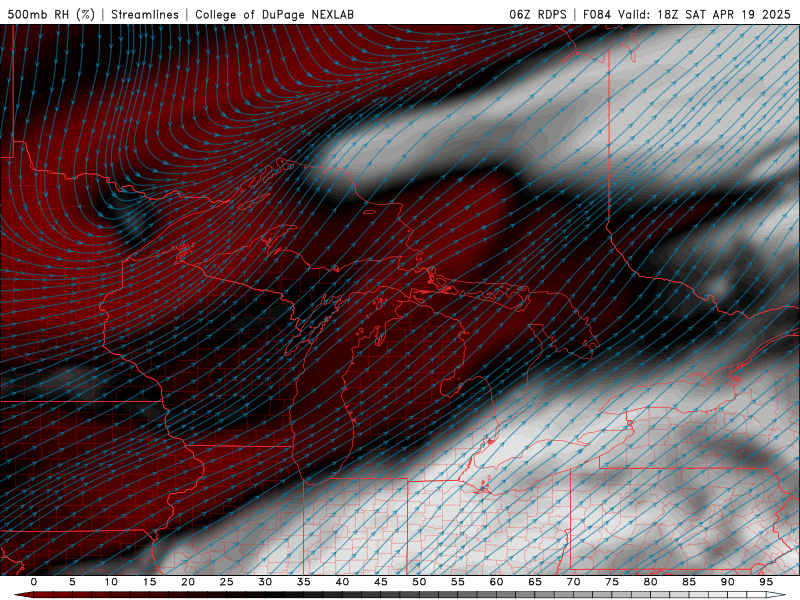Click the colorbar label '35'
This screenshot has height=600, width=800.
pyautogui.click(x=304, y=582)
